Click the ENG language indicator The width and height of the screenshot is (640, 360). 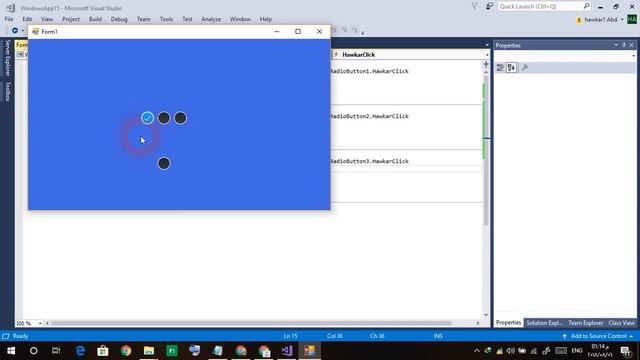click(x=577, y=351)
